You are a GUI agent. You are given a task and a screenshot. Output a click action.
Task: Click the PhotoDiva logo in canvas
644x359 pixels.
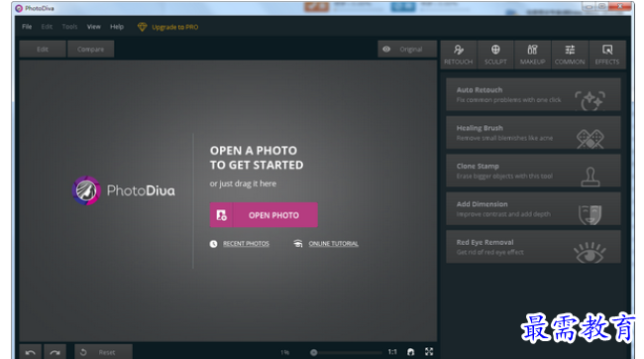(x=124, y=190)
